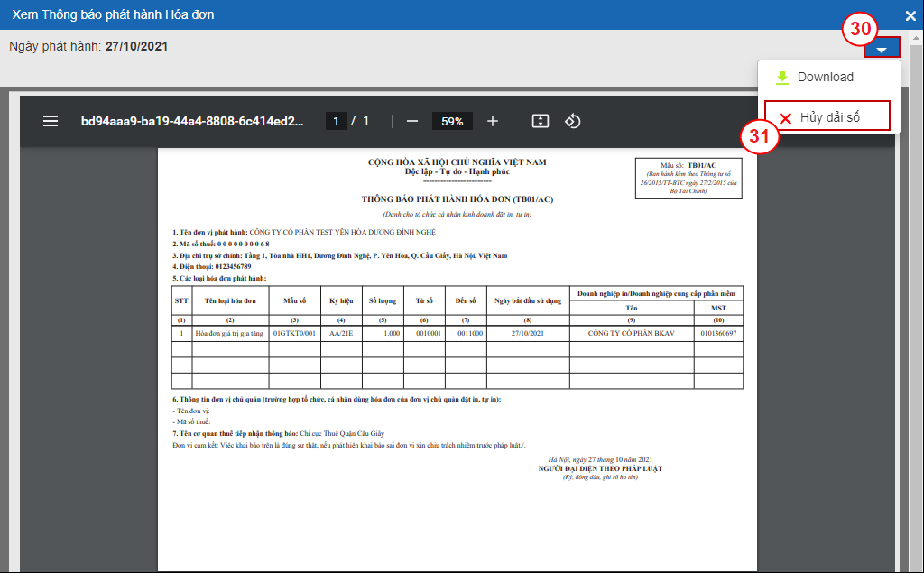
Task: Click the document title THÔNG BÁO PHÁT HÀNH HÓA ĐƠN
Action: pos(457,199)
